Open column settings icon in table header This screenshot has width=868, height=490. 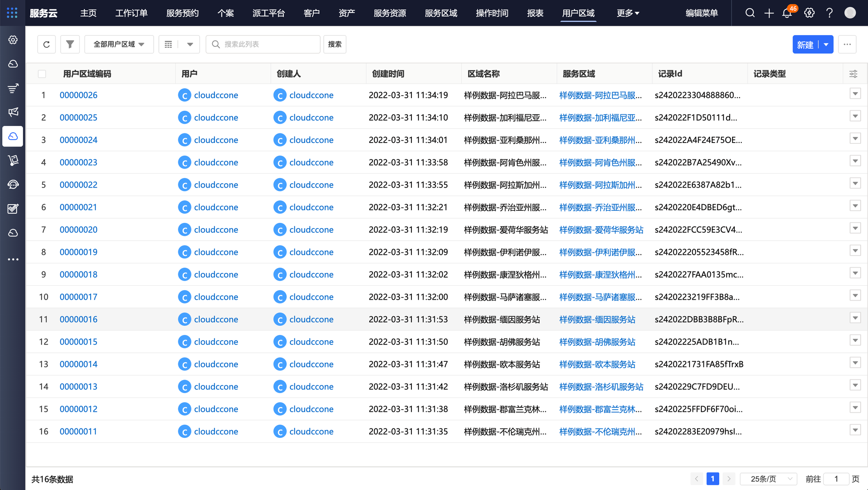(x=853, y=74)
